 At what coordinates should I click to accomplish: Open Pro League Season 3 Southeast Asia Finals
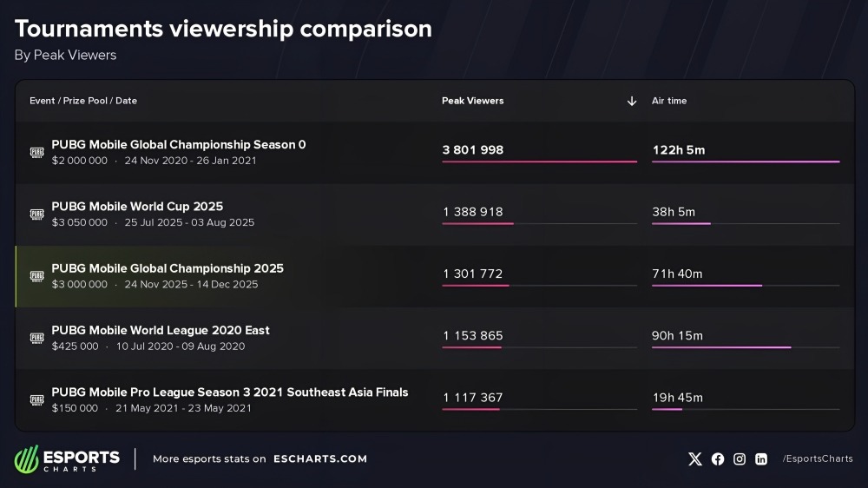230,392
